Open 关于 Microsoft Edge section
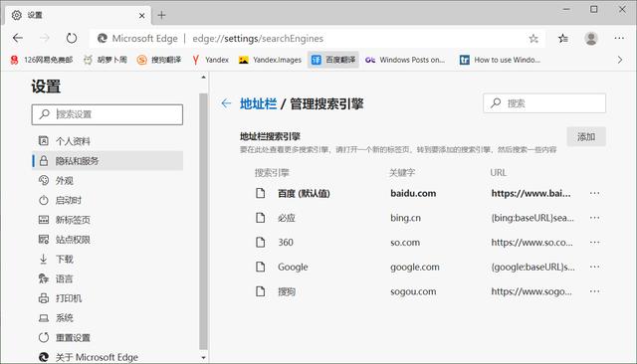The image size is (637, 364). point(107,357)
